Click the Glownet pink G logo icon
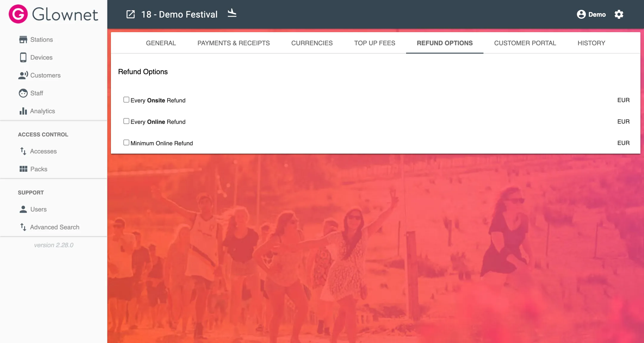644x343 pixels. 18,14
